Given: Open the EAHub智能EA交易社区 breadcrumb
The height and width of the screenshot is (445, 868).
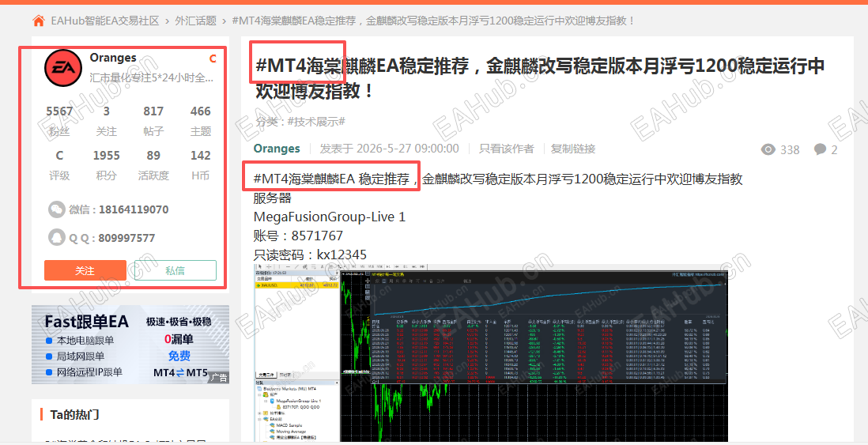Looking at the screenshot, I should [x=105, y=21].
